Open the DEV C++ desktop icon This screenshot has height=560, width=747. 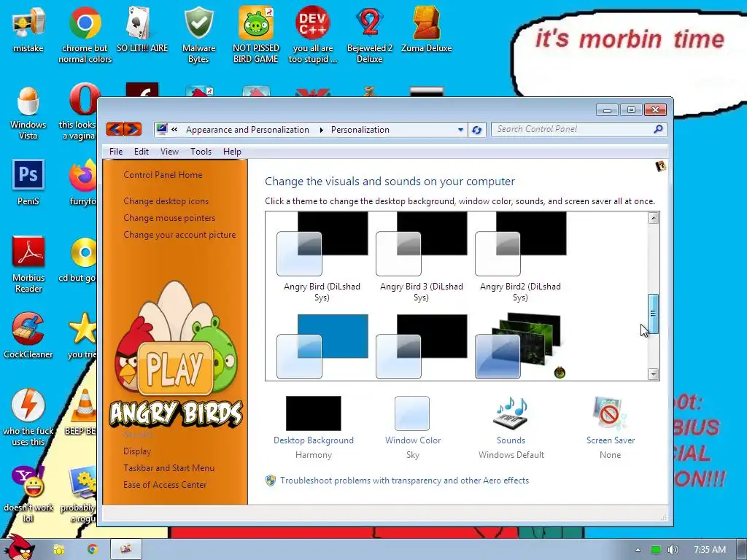(312, 23)
